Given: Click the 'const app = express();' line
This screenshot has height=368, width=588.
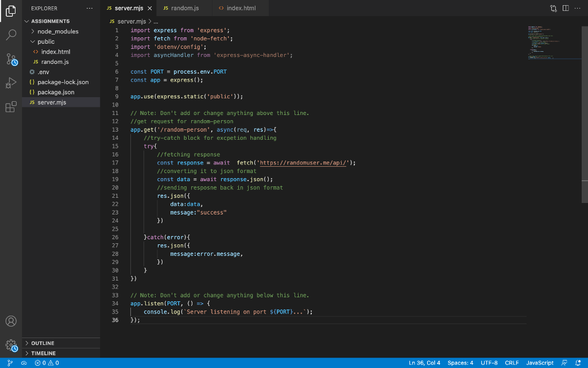Looking at the screenshot, I should (x=167, y=80).
